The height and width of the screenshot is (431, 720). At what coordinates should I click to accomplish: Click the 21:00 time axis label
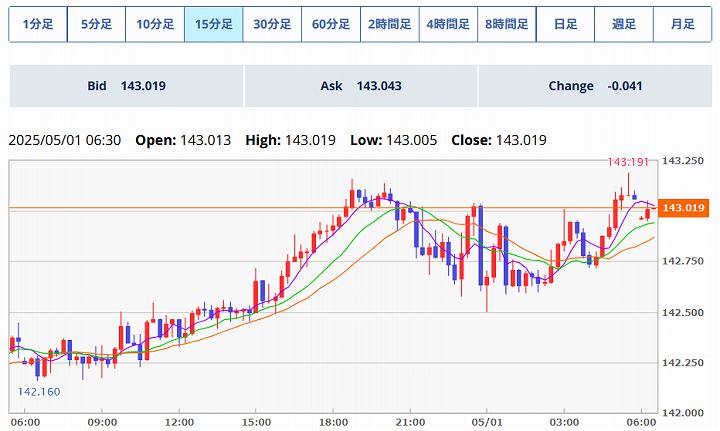(x=410, y=422)
